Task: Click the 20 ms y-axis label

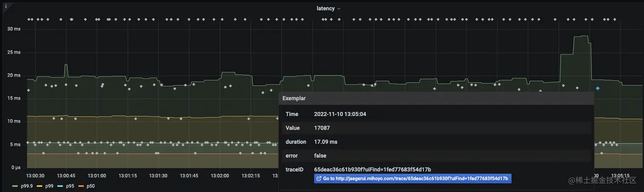Action: (x=14, y=75)
